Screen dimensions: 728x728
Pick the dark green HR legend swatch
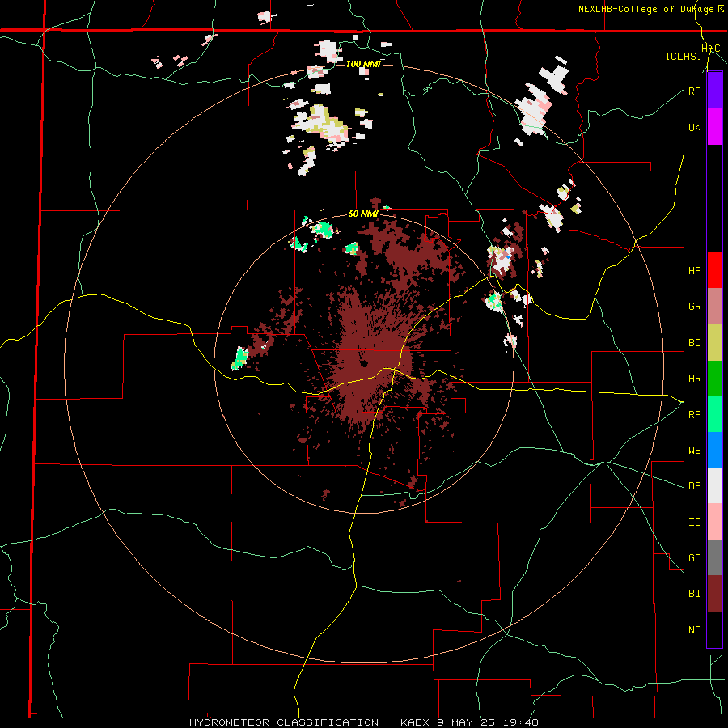pos(714,379)
